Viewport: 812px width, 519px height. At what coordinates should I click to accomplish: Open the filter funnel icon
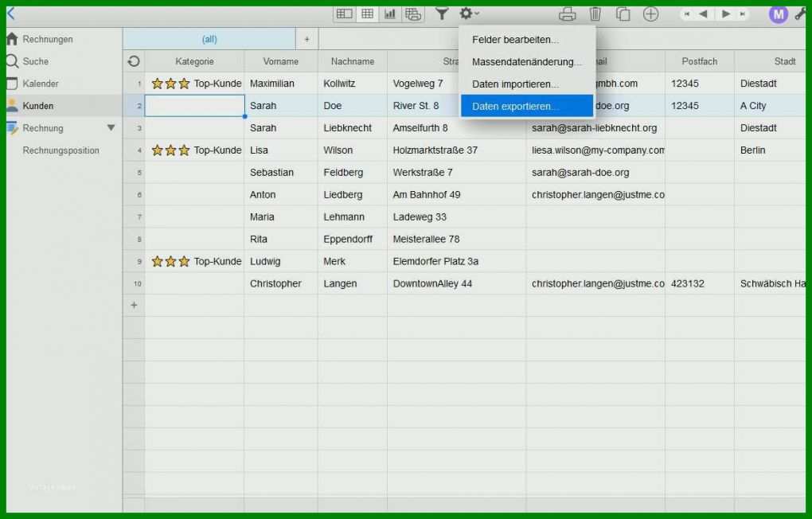pos(442,14)
